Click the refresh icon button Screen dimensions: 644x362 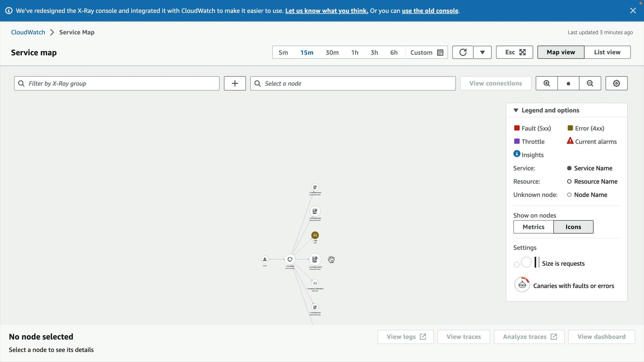tap(463, 52)
